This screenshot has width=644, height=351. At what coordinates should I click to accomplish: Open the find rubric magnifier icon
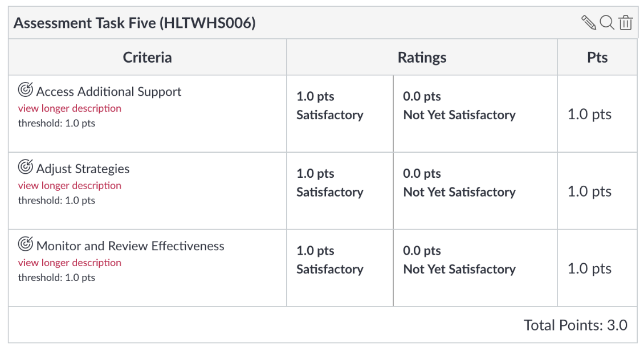(x=607, y=23)
